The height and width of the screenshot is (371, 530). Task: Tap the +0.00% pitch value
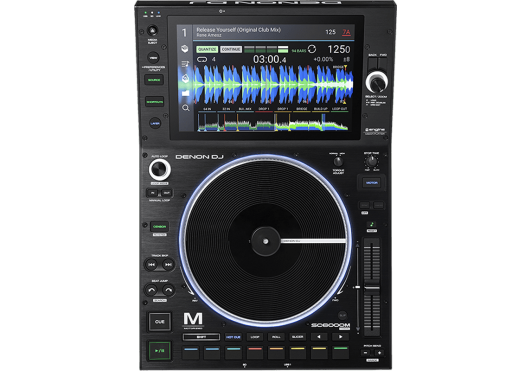click(x=323, y=59)
